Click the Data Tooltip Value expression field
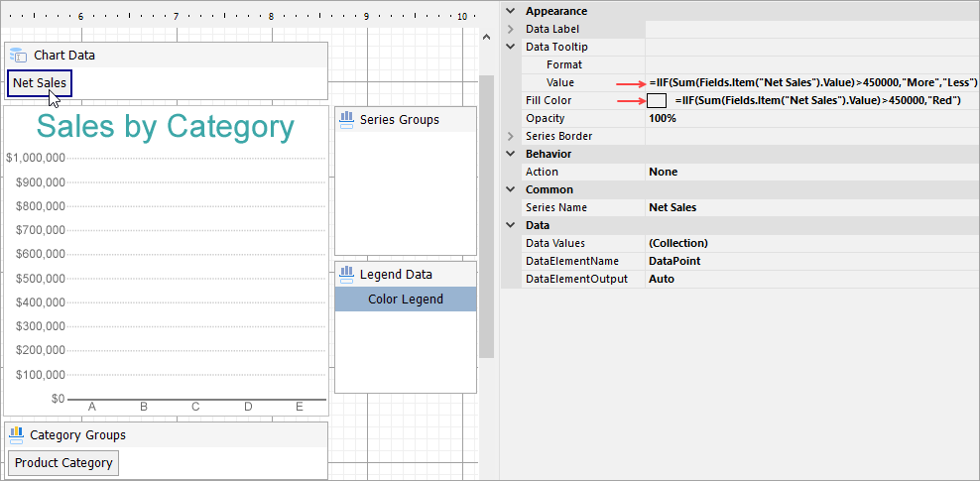The height and width of the screenshot is (481, 980). coord(812,82)
